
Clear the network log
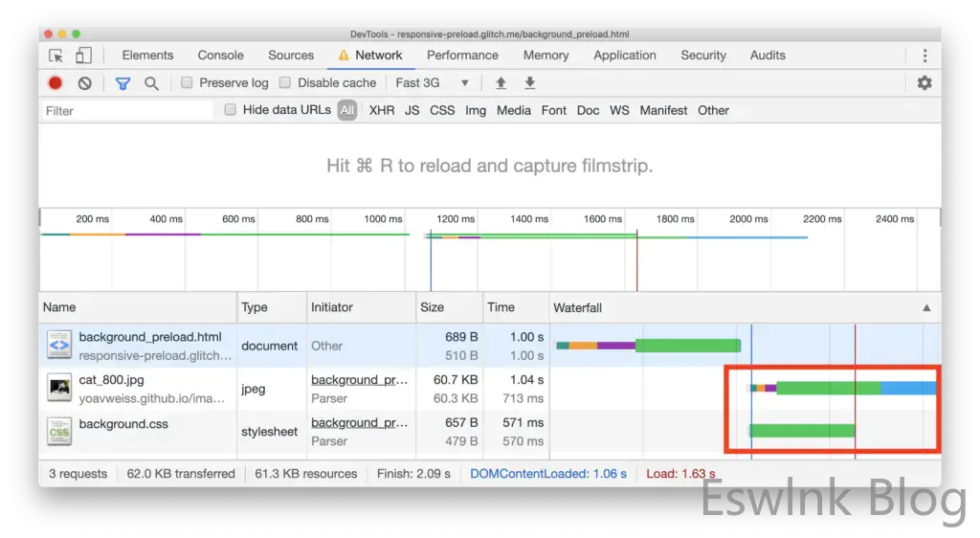pyautogui.click(x=84, y=83)
